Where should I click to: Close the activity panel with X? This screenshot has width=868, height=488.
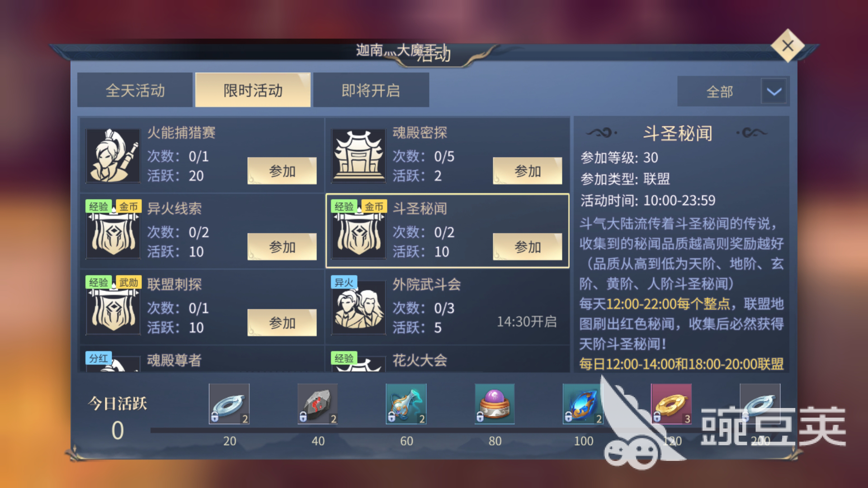788,46
